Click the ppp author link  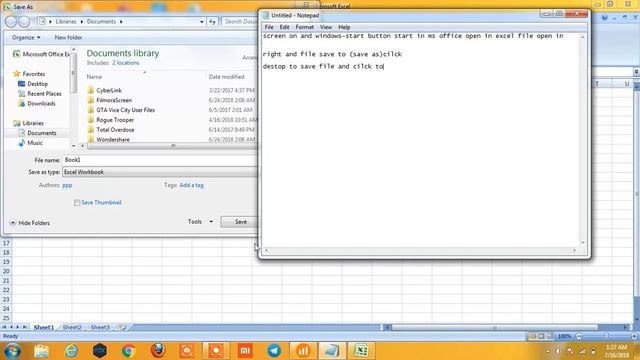tap(67, 185)
